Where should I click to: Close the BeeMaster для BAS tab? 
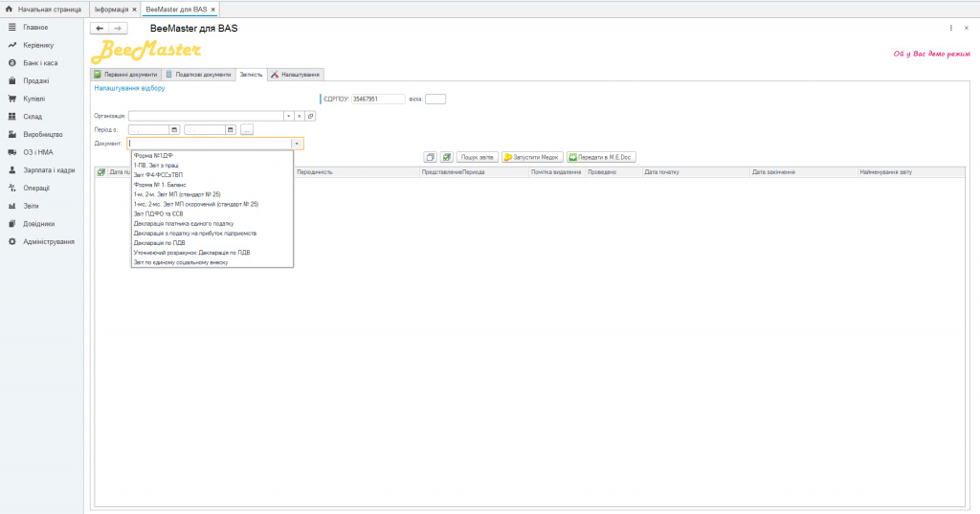(x=213, y=10)
